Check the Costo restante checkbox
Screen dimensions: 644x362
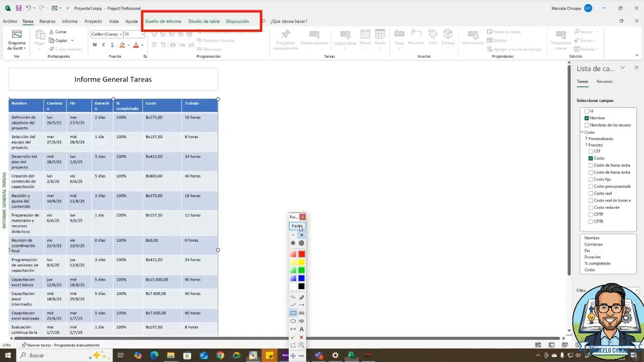pos(591,207)
